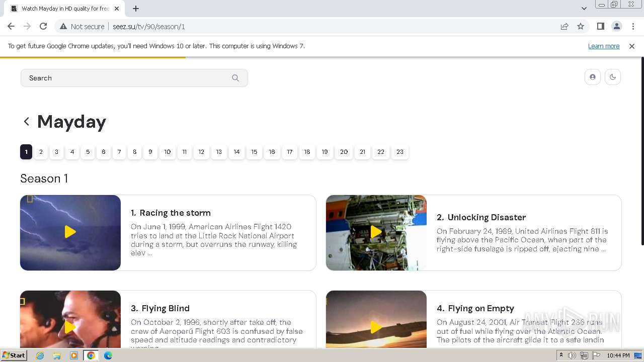Screen dimensions: 644x362
Task: Go to season 16
Action: pyautogui.click(x=272, y=152)
